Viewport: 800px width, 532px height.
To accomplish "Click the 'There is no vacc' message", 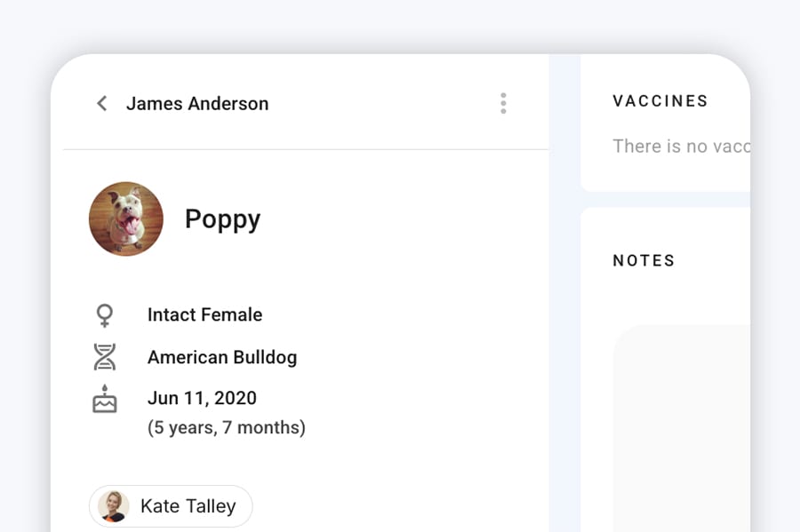I will (681, 147).
